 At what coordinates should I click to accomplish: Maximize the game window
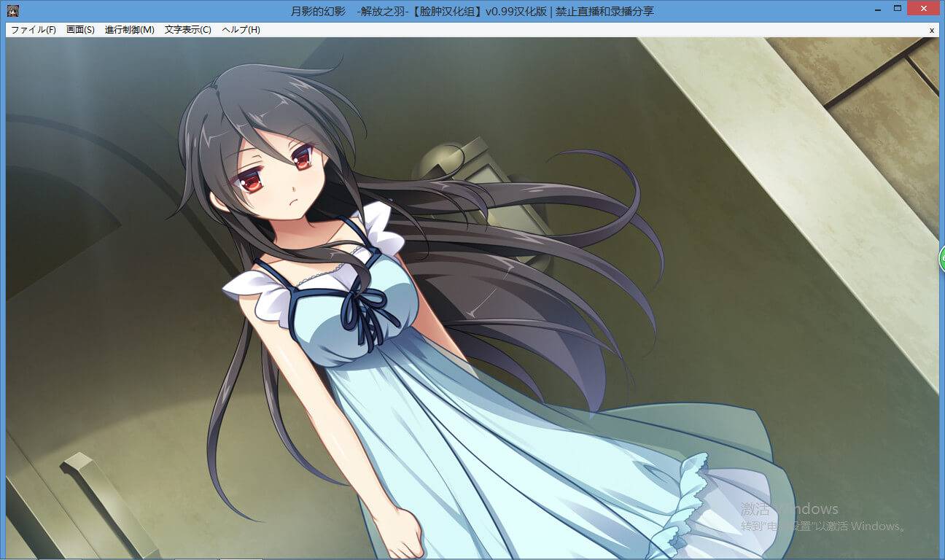[897, 9]
